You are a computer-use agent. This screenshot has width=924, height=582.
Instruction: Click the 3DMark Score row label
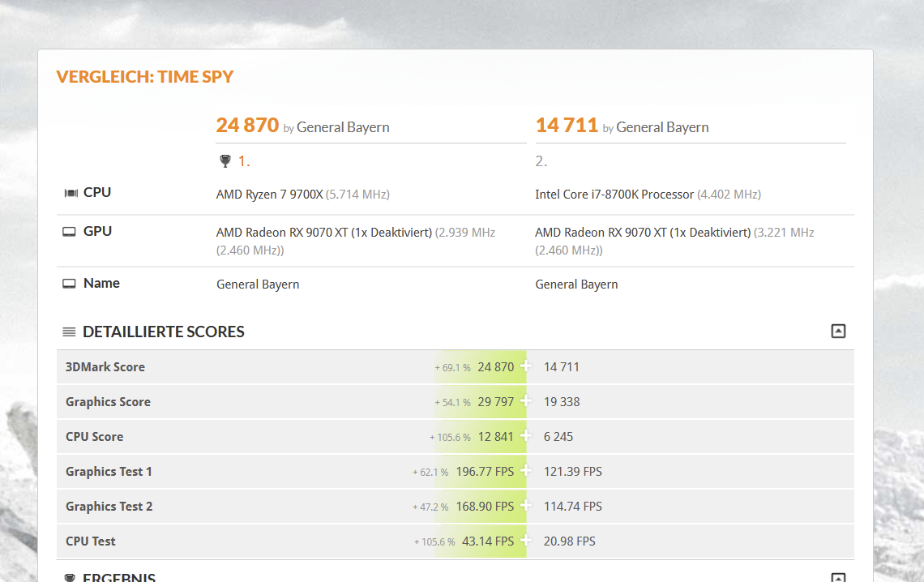105,367
